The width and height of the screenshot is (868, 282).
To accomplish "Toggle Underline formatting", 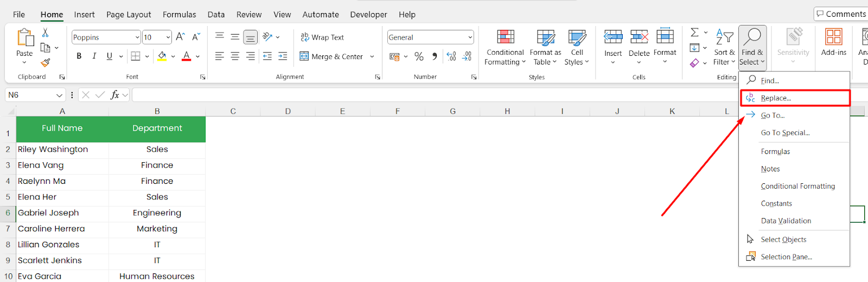I will (x=110, y=56).
